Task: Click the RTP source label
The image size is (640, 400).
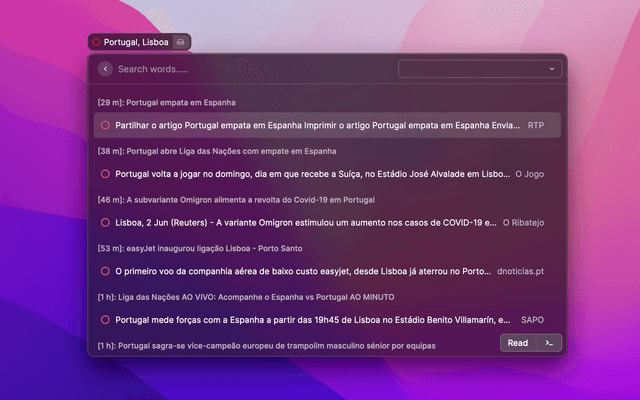Action: [536, 125]
